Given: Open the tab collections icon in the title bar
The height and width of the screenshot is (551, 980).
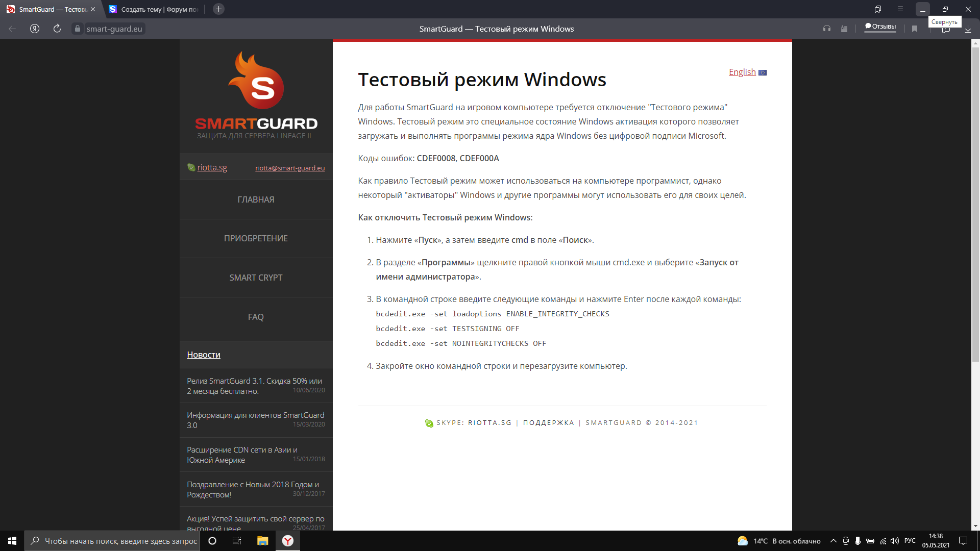Looking at the screenshot, I should coord(878,9).
